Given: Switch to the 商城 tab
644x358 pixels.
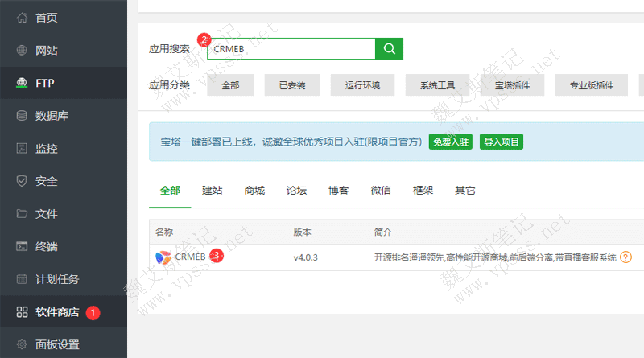Looking at the screenshot, I should [254, 191].
